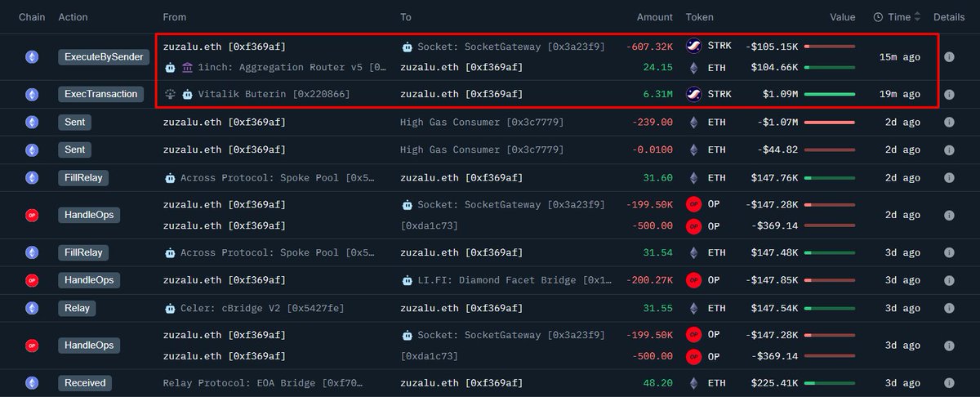980x397 pixels.
Task: Click the Value column header
Action: point(843,16)
